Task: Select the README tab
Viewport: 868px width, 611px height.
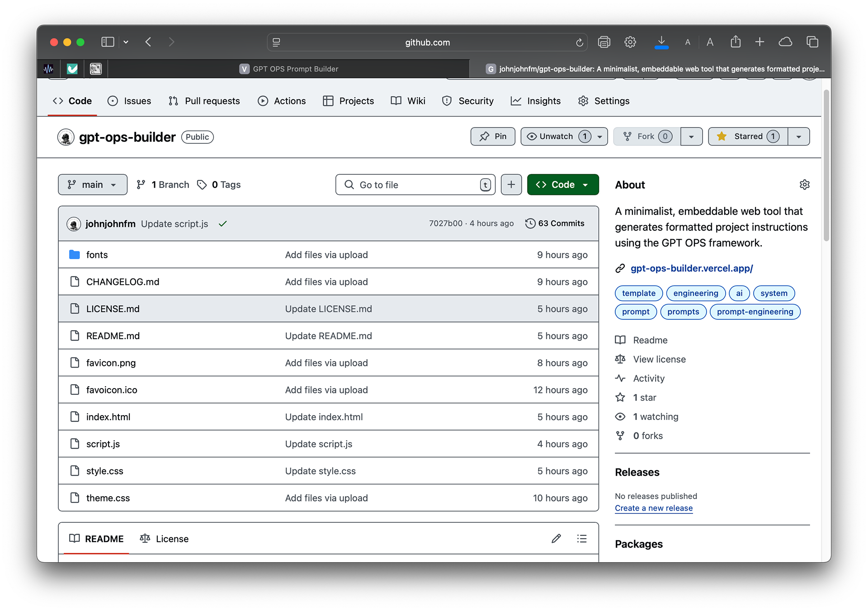Action: pyautogui.click(x=96, y=539)
